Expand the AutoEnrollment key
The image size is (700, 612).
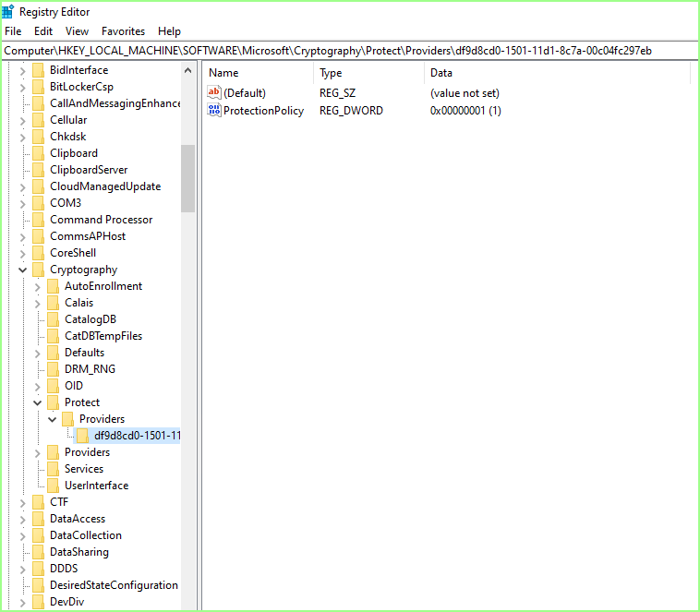[x=38, y=287]
